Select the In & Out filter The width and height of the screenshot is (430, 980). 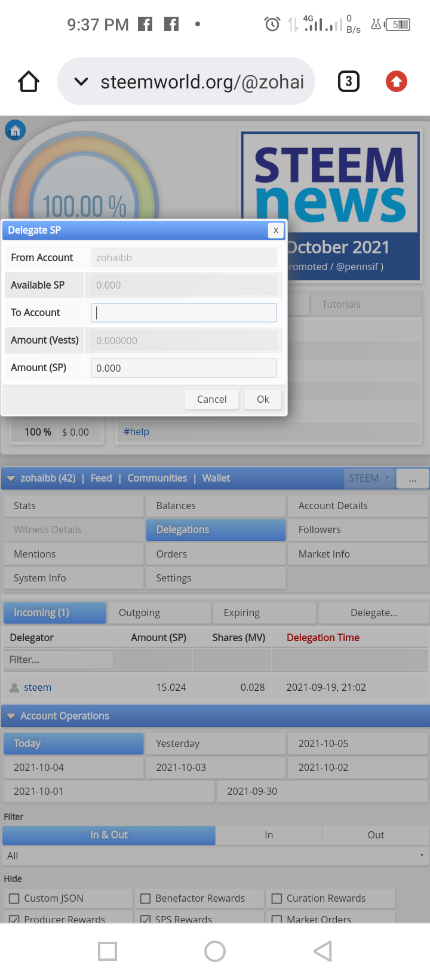[x=109, y=835]
